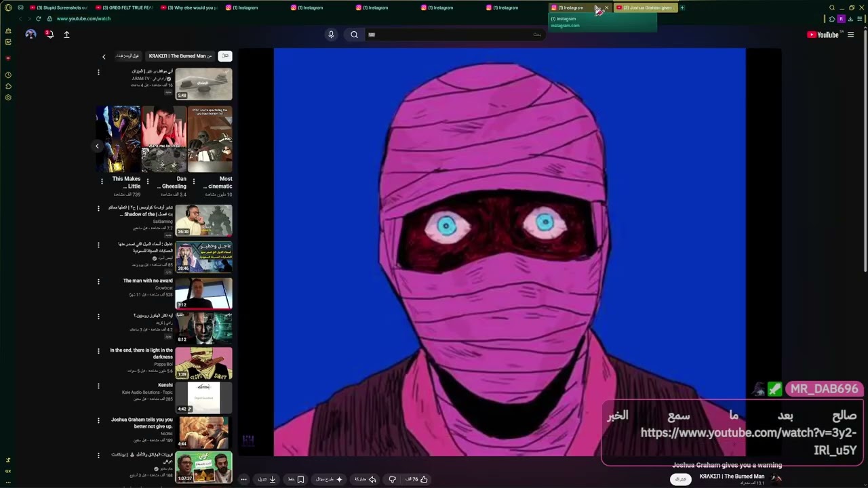Image resolution: width=868 pixels, height=488 pixels.
Task: Open options for 'This Makes Little' short
Action: pos(102,181)
